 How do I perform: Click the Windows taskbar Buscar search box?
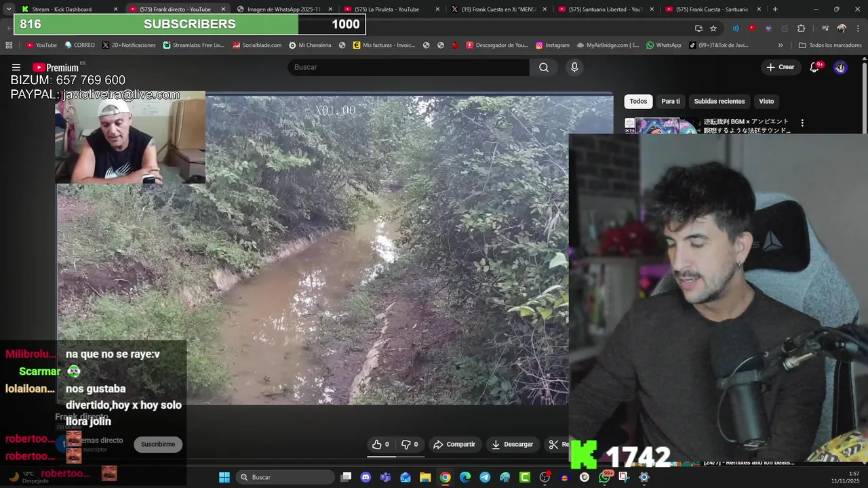(x=285, y=477)
